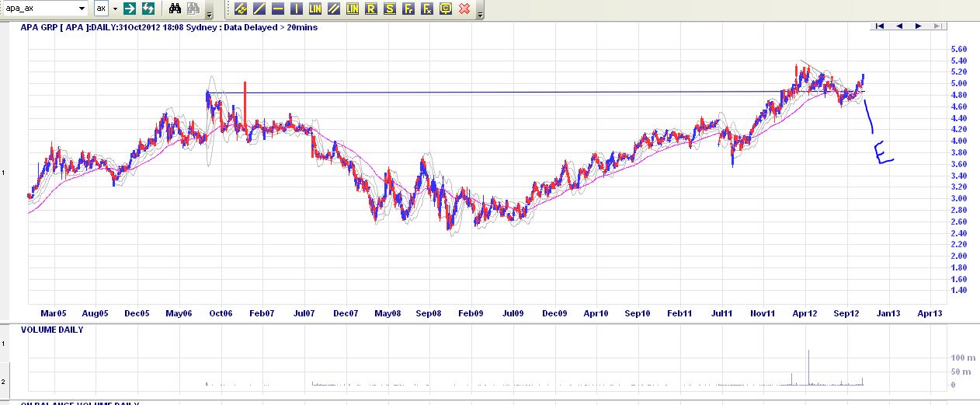The height and width of the screenshot is (405, 980).
Task: Select the horizontal line tool
Action: click(x=278, y=9)
